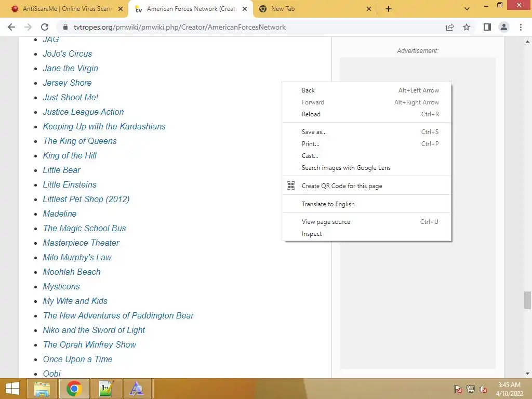Image resolution: width=532 pixels, height=399 pixels.
Task: Open the Chrome three-dot menu
Action: click(521, 27)
